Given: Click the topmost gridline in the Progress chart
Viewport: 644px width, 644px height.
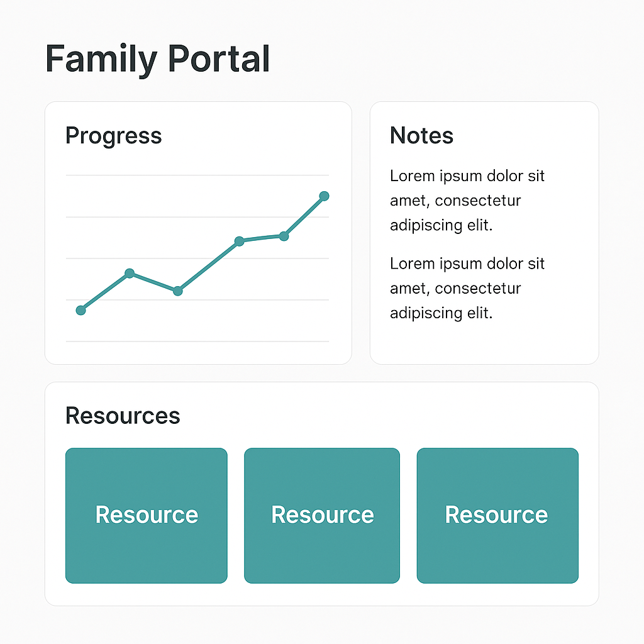Looking at the screenshot, I should click(198, 175).
